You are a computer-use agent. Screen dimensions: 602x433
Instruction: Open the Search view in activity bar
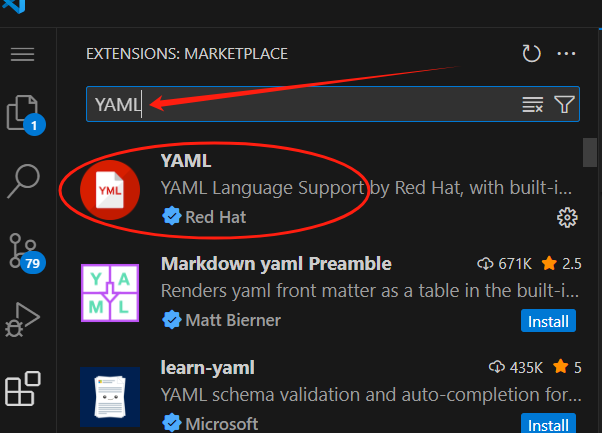pos(23,181)
